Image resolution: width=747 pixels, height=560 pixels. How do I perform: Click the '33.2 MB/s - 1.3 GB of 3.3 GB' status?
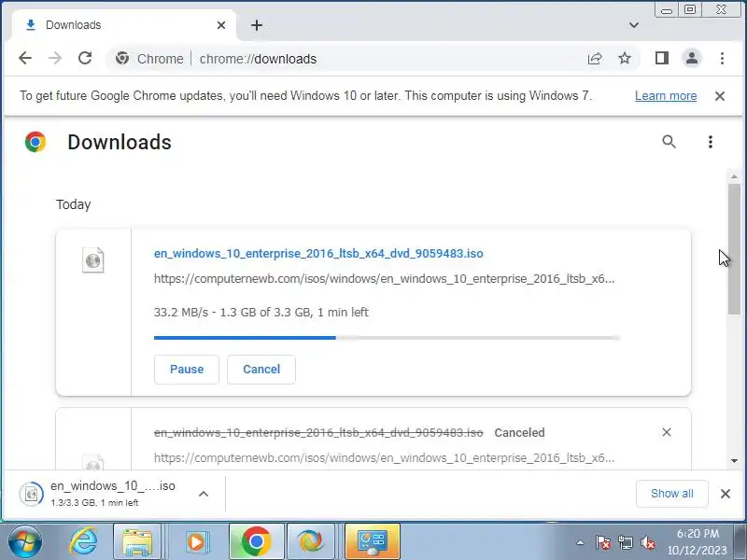[261, 313]
